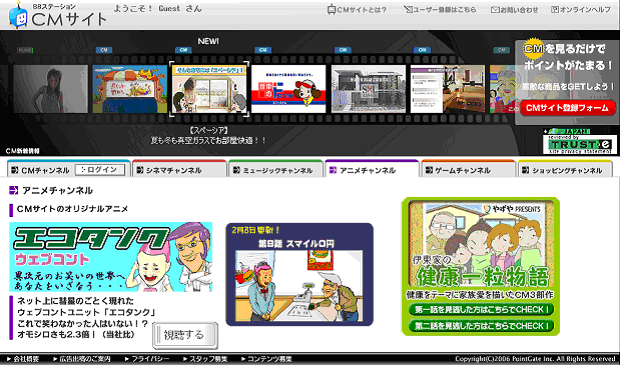Click the BBステーション CMサイト mascot logo
This screenshot has width=620, height=366.
pos(57,15)
